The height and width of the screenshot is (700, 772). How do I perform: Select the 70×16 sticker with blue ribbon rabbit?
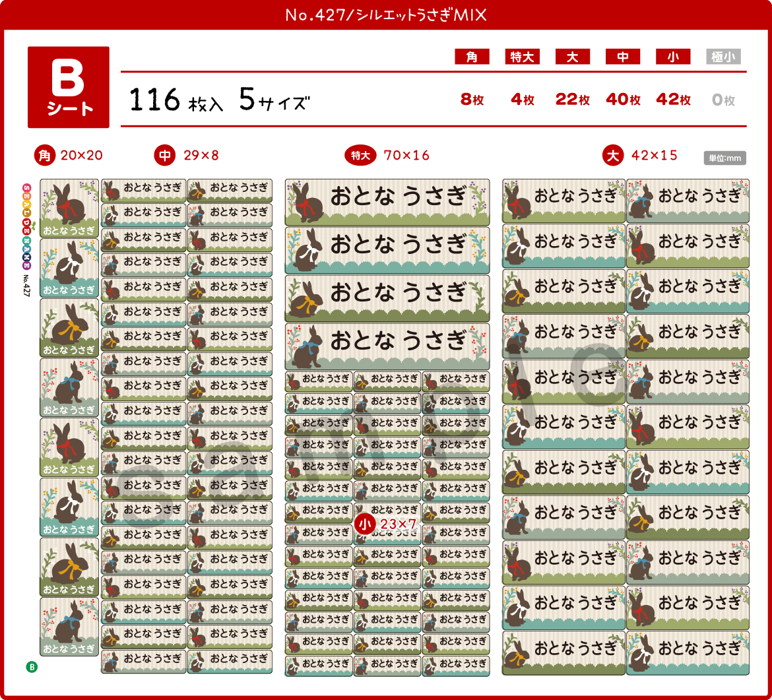[x=387, y=346]
